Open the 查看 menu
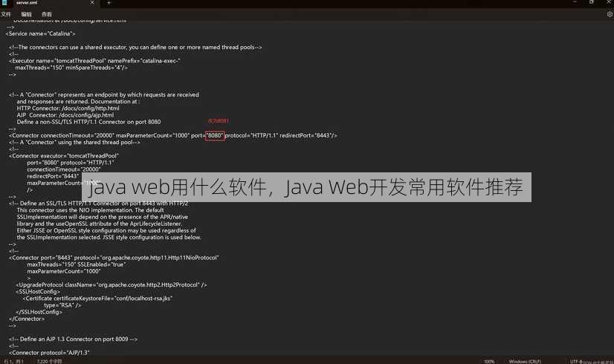This screenshot has width=614, height=364. pyautogui.click(x=47, y=14)
